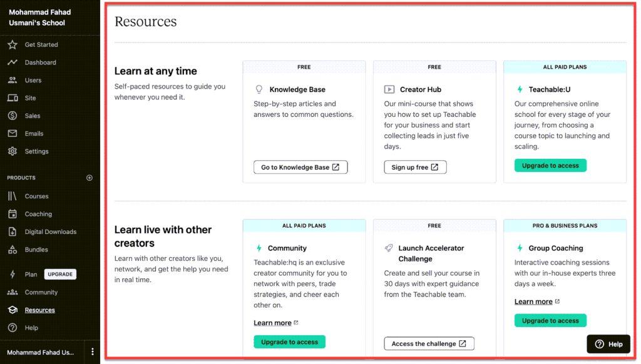Click Upgrade to access under Community
This screenshot has width=641, height=364.
click(x=289, y=342)
